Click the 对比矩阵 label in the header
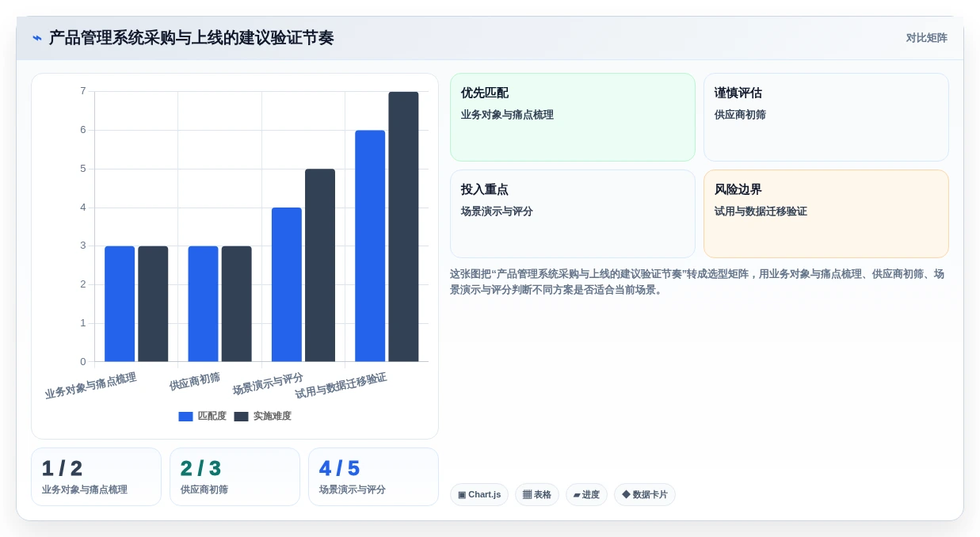 926,38
